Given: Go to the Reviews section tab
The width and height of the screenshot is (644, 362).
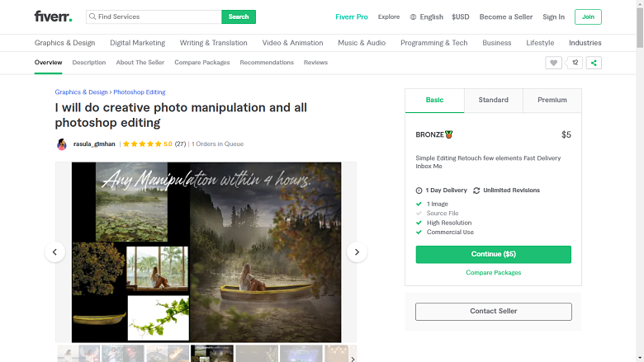Looking at the screenshot, I should (316, 63).
